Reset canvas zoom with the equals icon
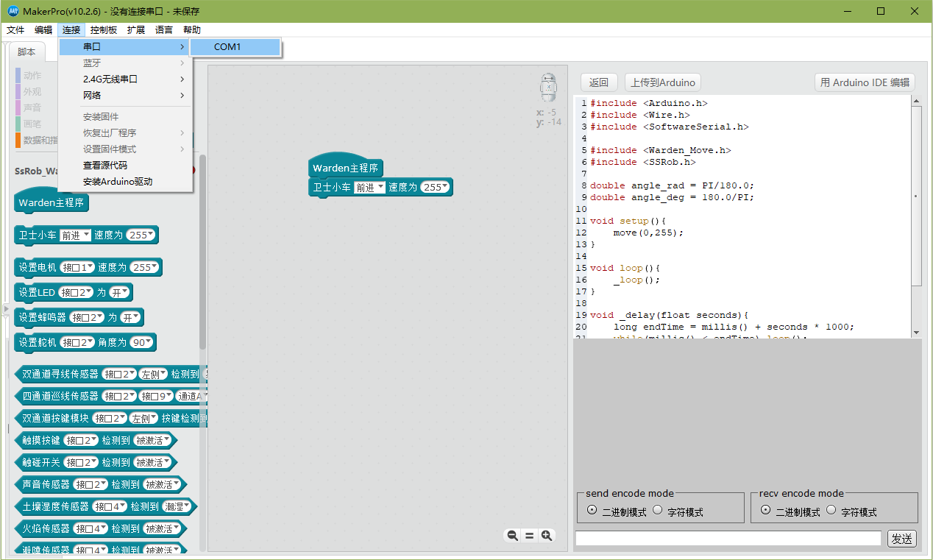Viewport: 933px width, 560px height. tap(529, 536)
